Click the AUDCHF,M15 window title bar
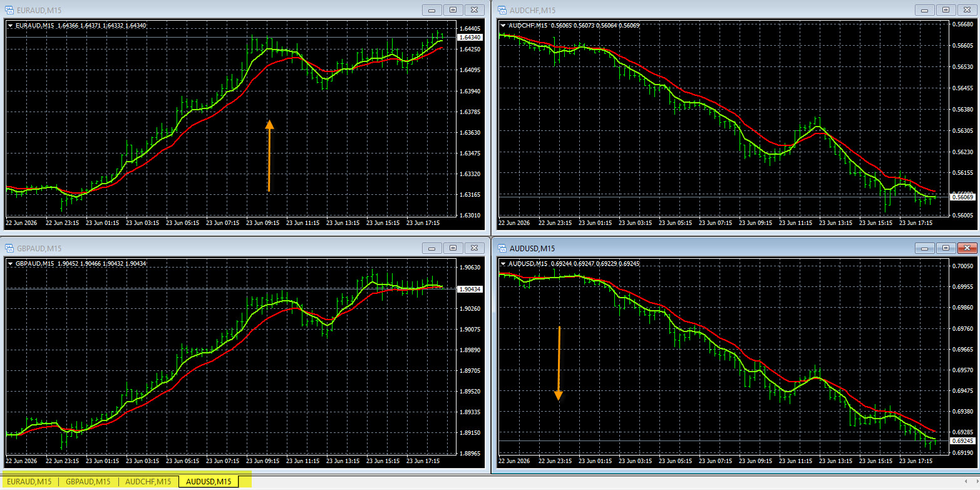The height and width of the screenshot is (490, 980). tap(736, 9)
